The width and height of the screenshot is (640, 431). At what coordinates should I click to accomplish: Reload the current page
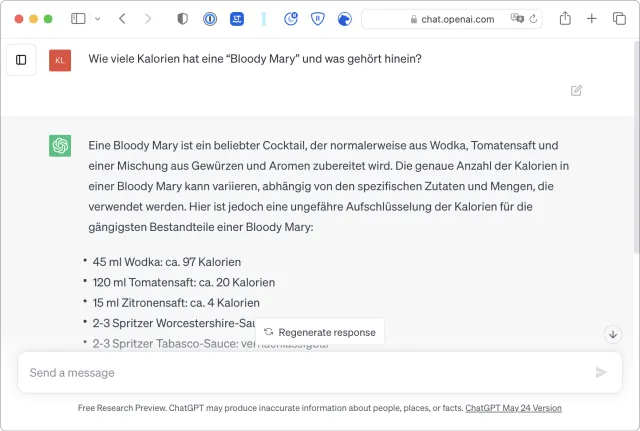[x=533, y=19]
